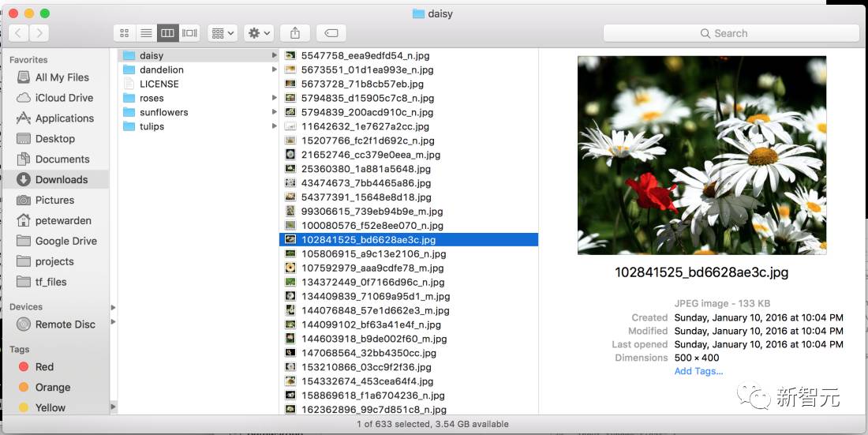Screen dimensions: 868x435
Task: Expand arrow next to daisy folder
Action: 274,55
